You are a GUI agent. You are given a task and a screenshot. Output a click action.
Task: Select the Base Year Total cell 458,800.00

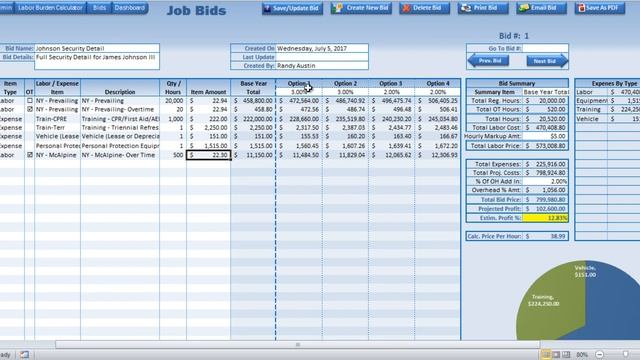point(253,100)
